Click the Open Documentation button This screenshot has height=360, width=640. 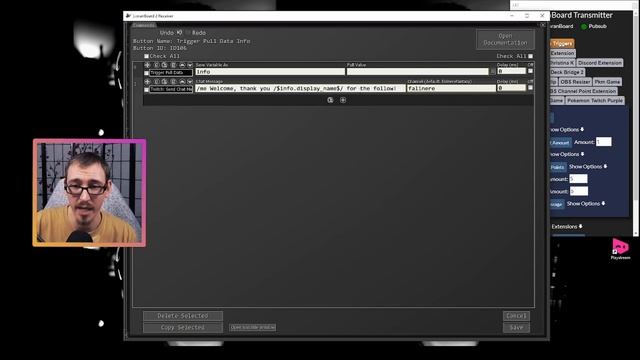coord(505,39)
